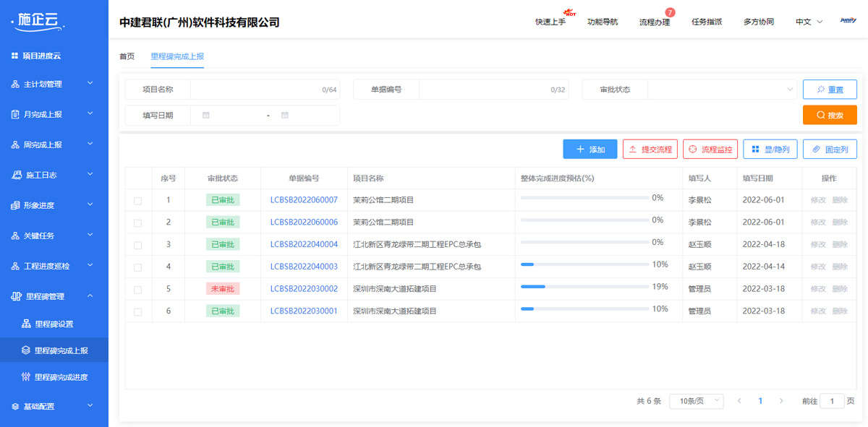868x427 pixels.
Task: Click the 提交流程 button
Action: tap(650, 150)
